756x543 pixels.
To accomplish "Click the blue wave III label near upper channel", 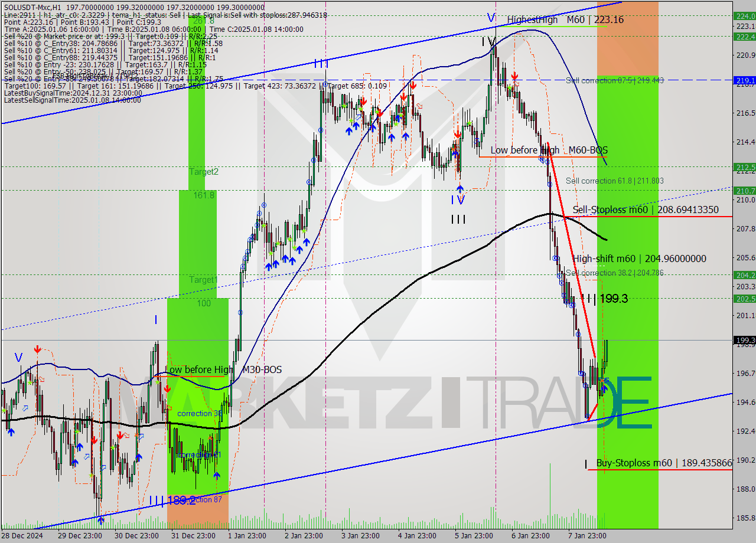I will point(321,63).
